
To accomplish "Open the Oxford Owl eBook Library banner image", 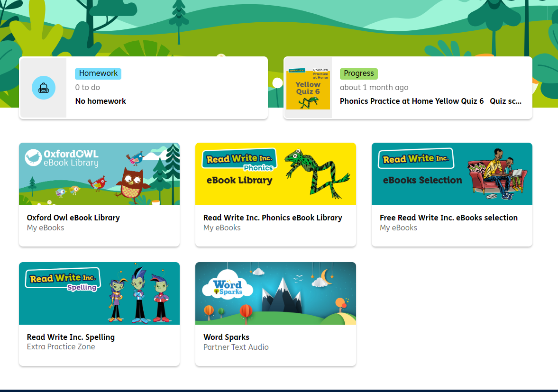I will [99, 174].
